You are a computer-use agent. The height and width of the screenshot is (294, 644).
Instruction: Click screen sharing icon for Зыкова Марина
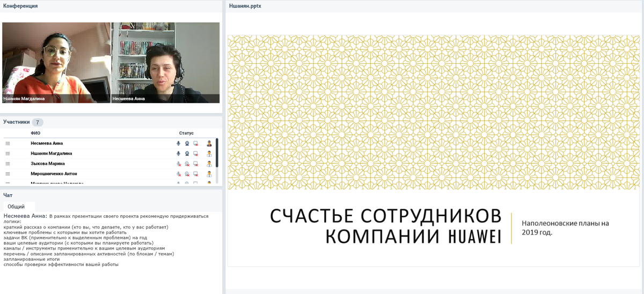(196, 164)
